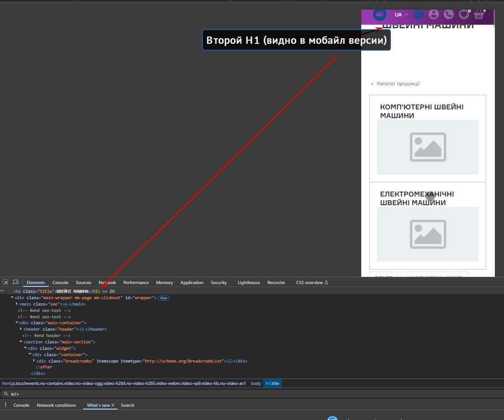Screen dimensions: 504x420
Task: Open the Performance panel tab
Action: (x=136, y=282)
